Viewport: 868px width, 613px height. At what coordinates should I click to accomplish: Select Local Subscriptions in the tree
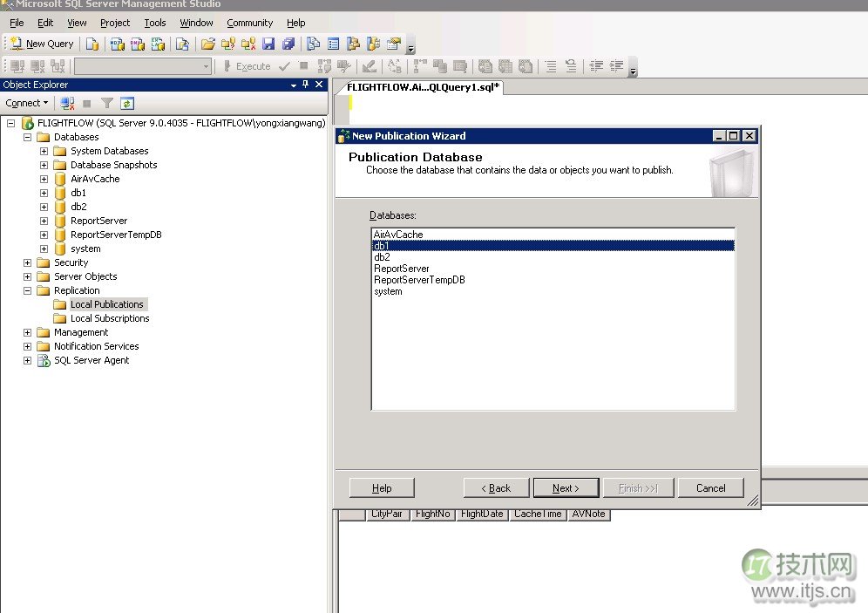110,318
